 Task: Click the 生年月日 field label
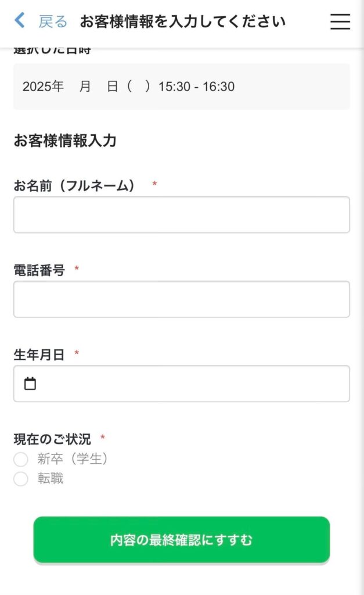coord(39,354)
